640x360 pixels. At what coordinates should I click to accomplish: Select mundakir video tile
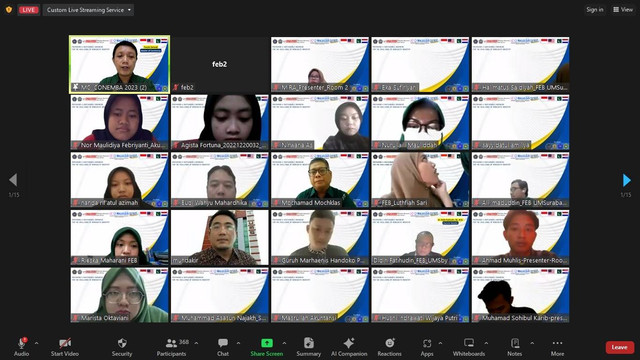pyautogui.click(x=220, y=238)
